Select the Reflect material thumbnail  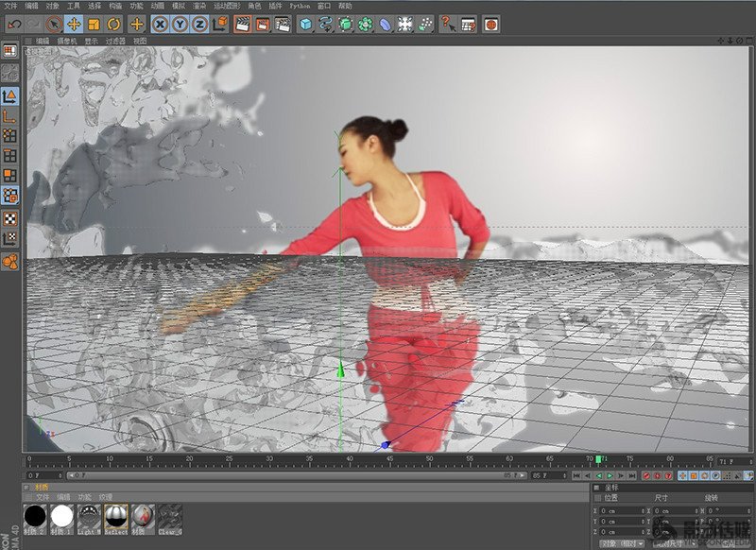pyautogui.click(x=116, y=516)
